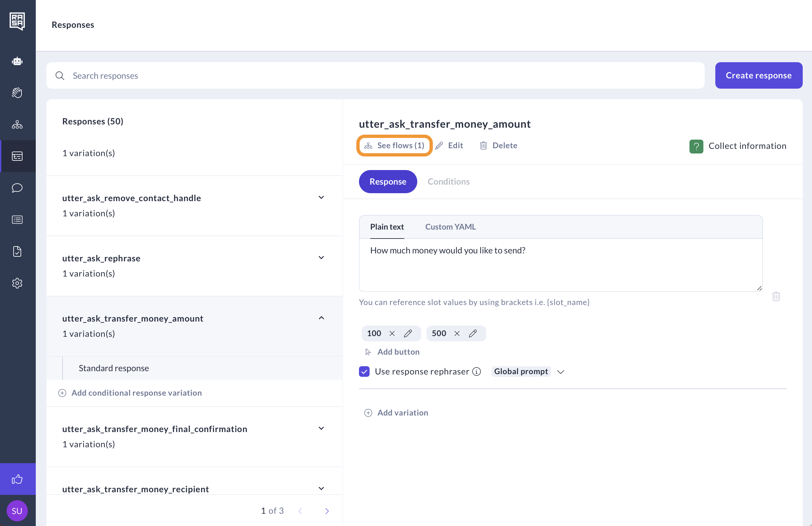Open the settings gear sidebar icon
812x526 pixels.
point(17,283)
